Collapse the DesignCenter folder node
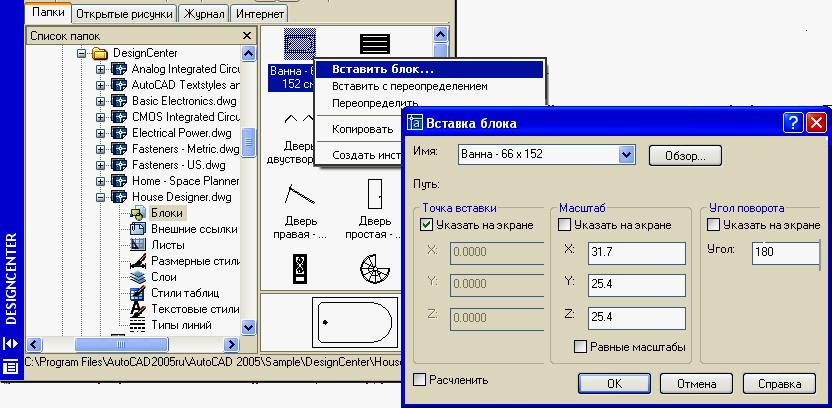 81,53
